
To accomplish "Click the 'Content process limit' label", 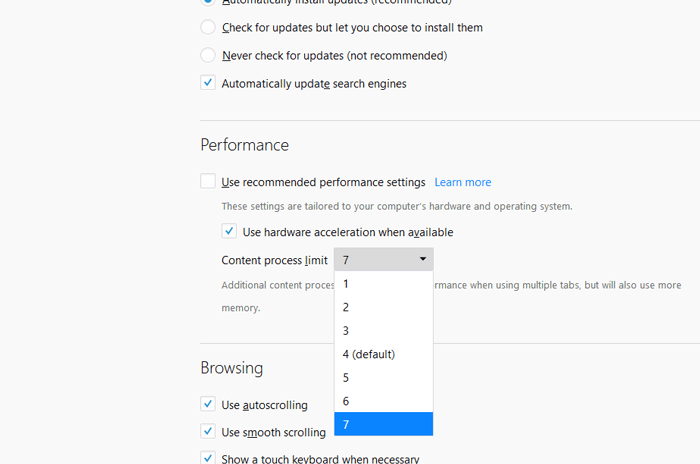I will click(274, 260).
